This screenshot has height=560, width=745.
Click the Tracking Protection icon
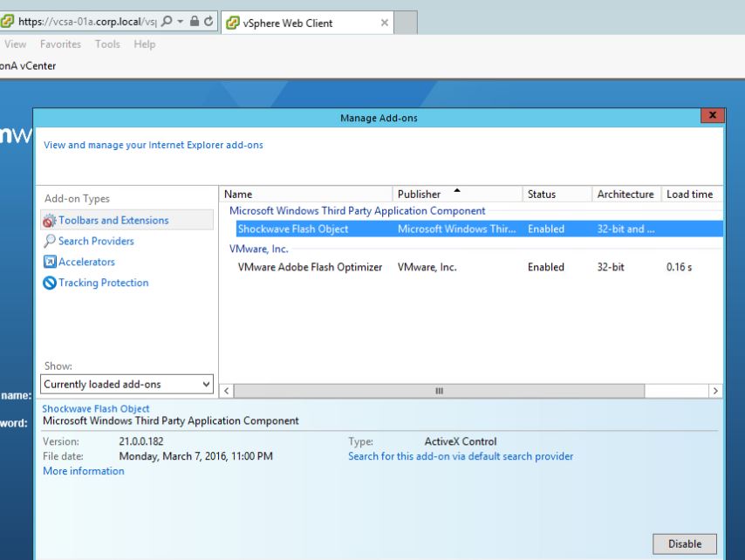pyautogui.click(x=50, y=283)
